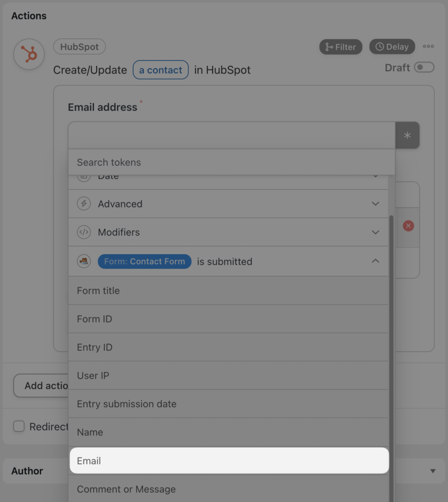Expand the Author section

(432, 471)
